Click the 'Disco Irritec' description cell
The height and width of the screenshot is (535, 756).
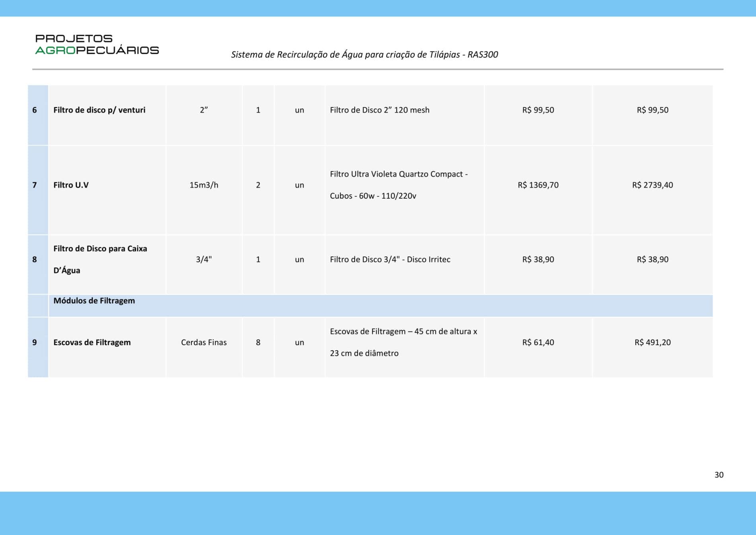click(x=390, y=259)
